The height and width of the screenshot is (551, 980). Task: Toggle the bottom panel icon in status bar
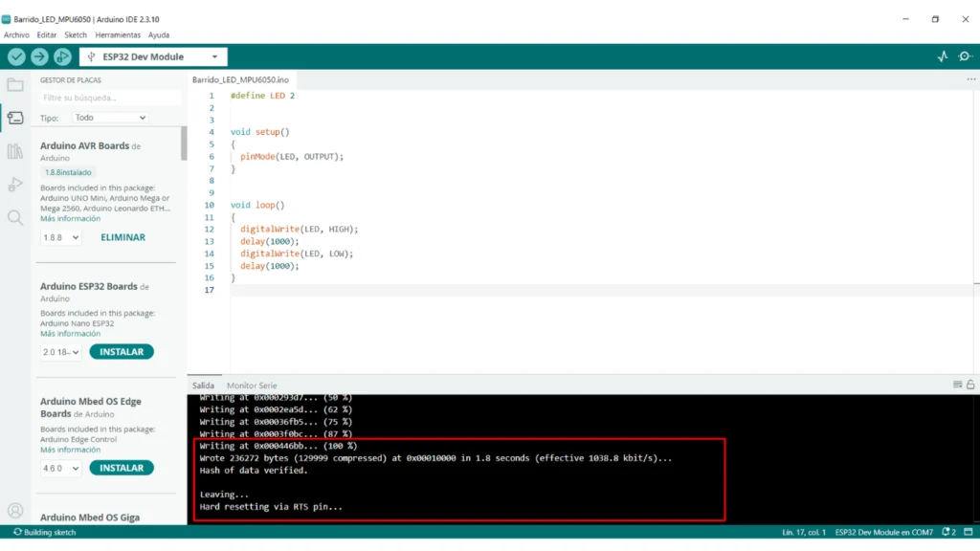pyautogui.click(x=969, y=532)
